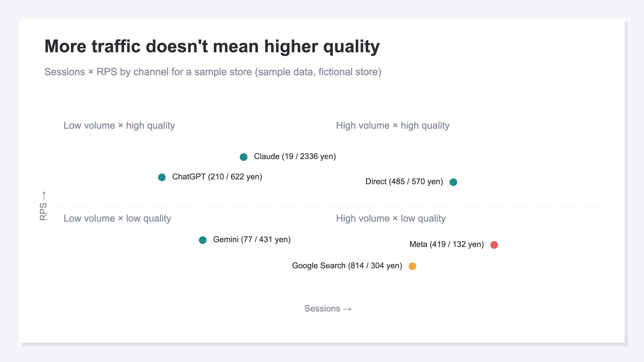Click the 'RPS →' y-axis label
This screenshot has width=644, height=362.
(x=43, y=206)
